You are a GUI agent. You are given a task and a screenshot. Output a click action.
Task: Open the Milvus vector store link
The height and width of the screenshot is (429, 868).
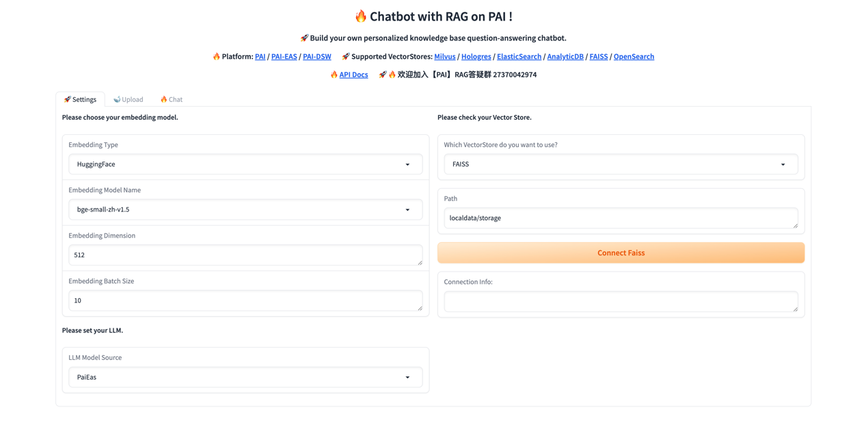[x=444, y=56]
